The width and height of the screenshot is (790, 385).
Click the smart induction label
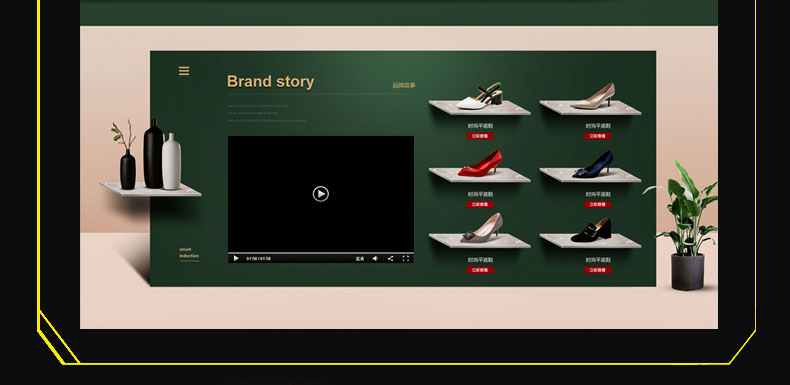point(189,252)
